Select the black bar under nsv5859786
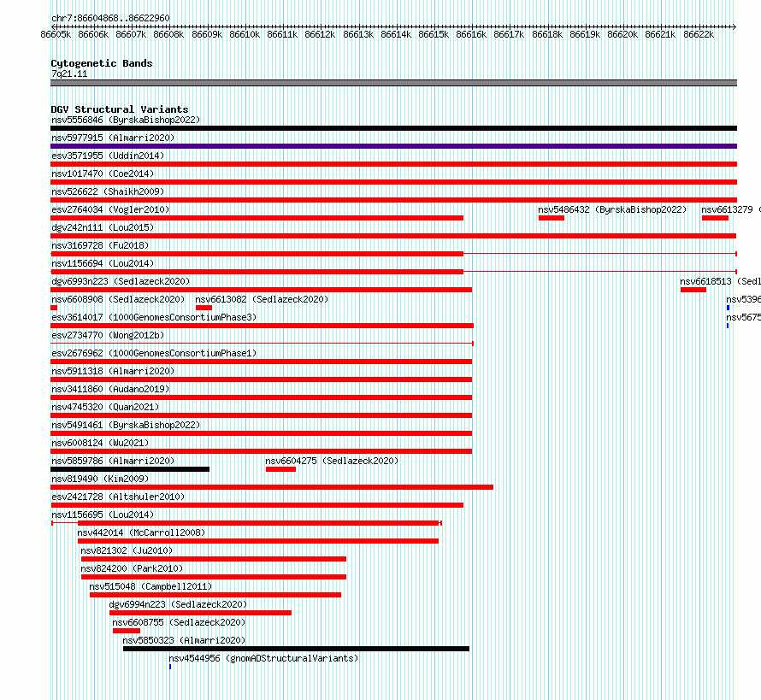The height and width of the screenshot is (700, 761). click(x=130, y=469)
